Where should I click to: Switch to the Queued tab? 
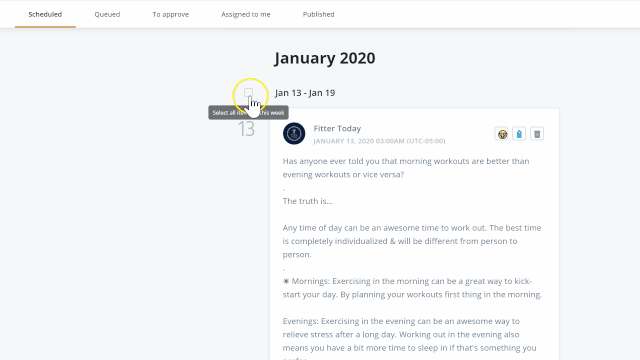[x=107, y=14]
